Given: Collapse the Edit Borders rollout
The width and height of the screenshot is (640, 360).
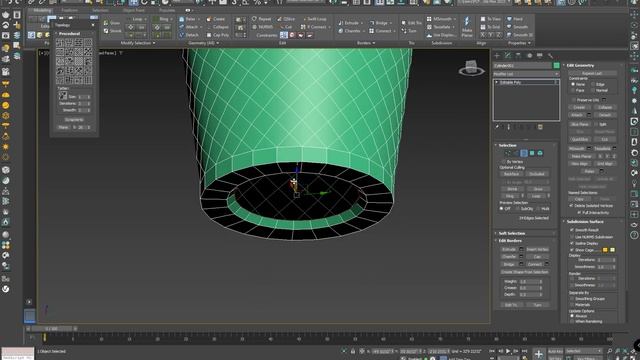Looking at the screenshot, I should [510, 241].
